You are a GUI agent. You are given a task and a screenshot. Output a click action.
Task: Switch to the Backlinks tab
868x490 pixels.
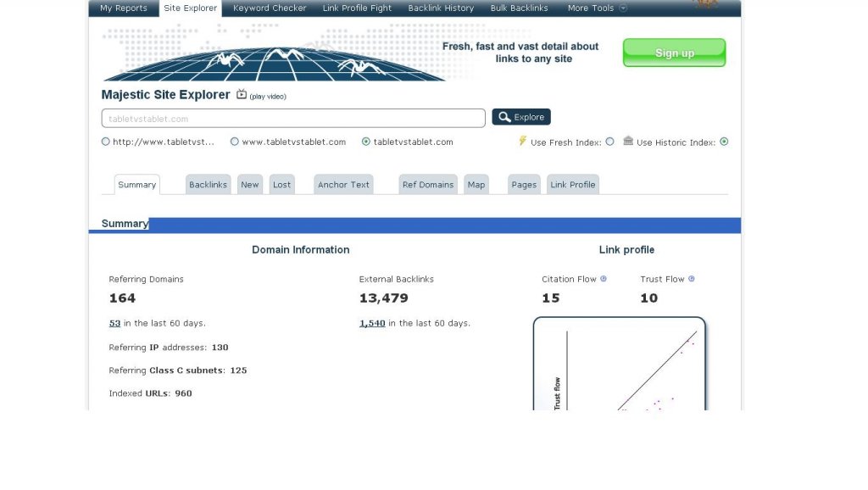tap(209, 185)
